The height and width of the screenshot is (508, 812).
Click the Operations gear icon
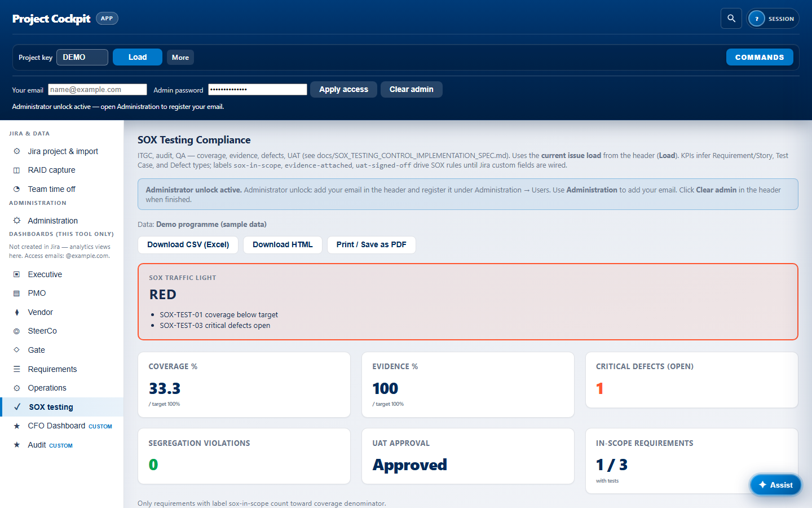coord(17,388)
